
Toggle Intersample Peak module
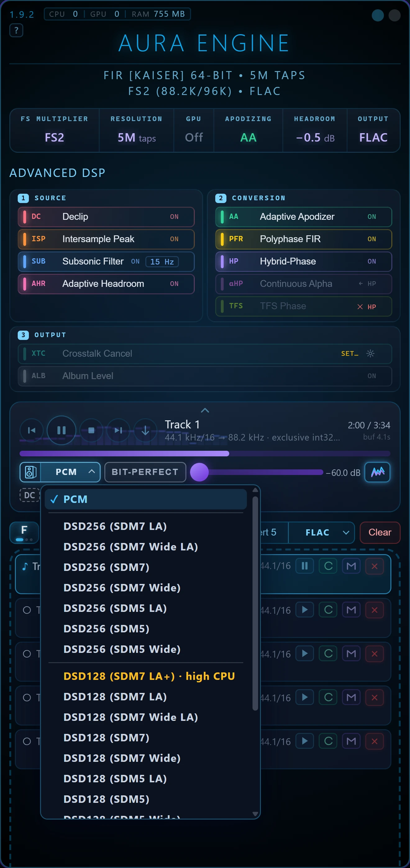click(106, 239)
